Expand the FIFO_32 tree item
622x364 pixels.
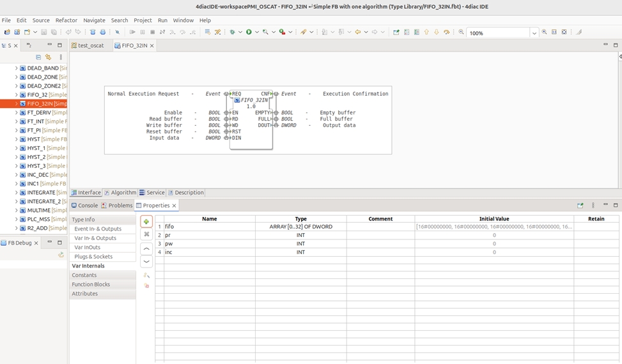click(16, 95)
